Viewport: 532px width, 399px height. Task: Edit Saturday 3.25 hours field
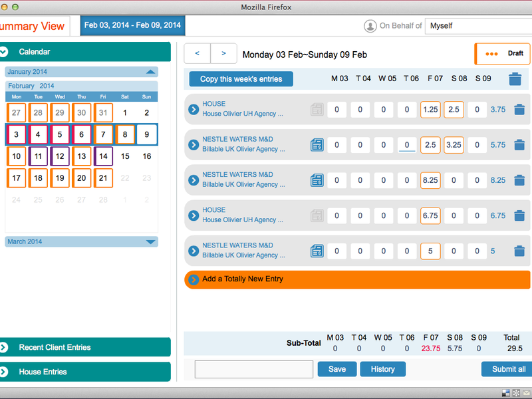coord(454,145)
